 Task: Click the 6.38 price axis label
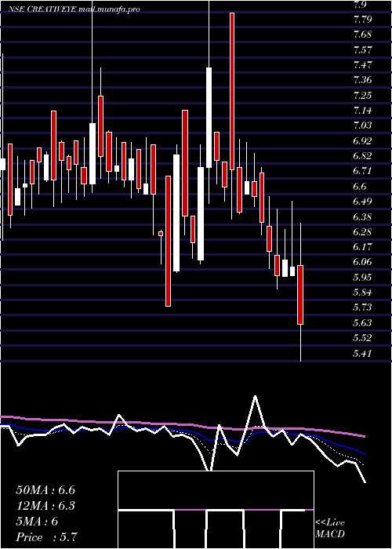point(362,216)
